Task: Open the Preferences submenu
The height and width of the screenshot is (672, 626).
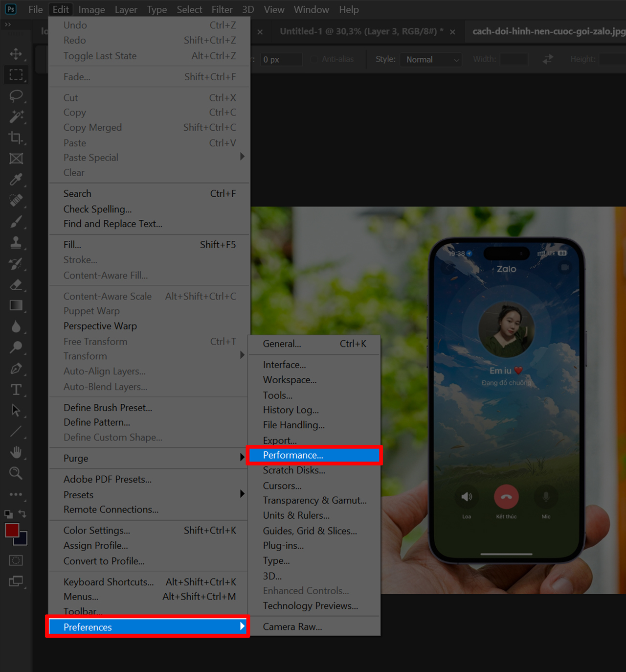Action: 148,627
